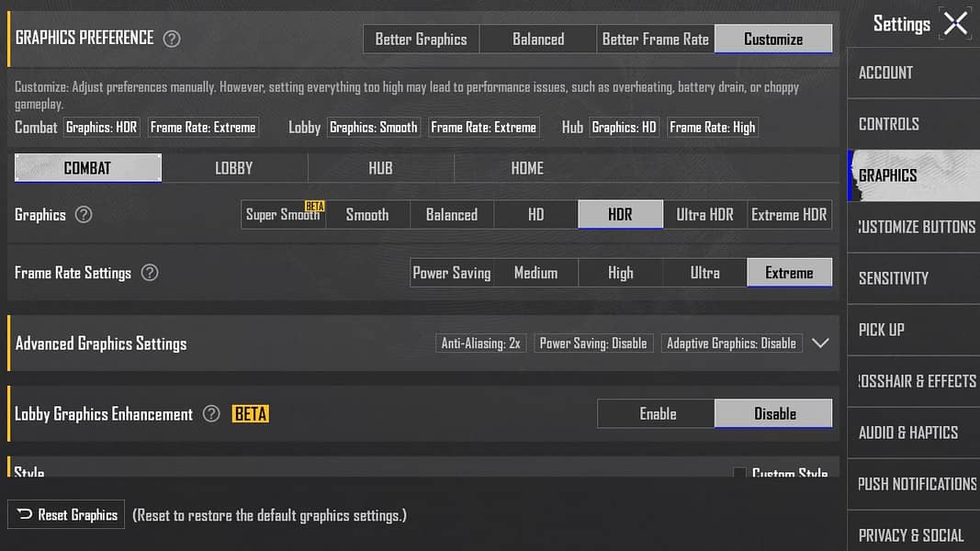Set frame rate to Power Saving
Screen dimensions: 980x551
452,273
